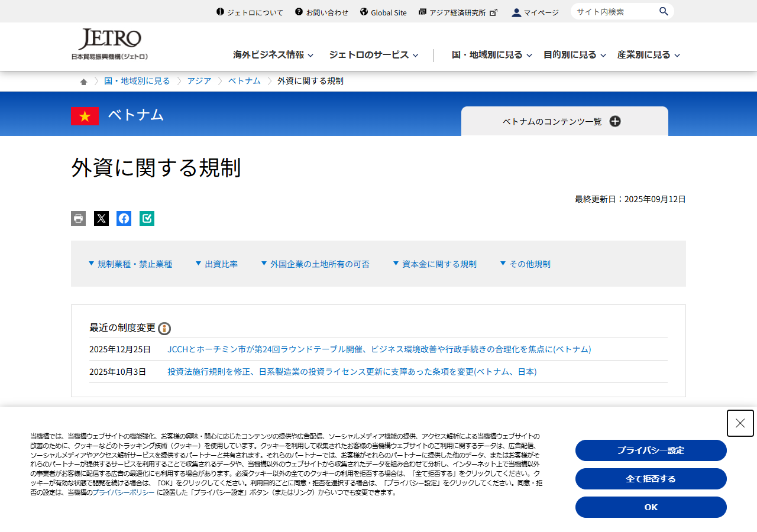
Task: Open アジア経済研究所 external link
Action: tap(458, 12)
